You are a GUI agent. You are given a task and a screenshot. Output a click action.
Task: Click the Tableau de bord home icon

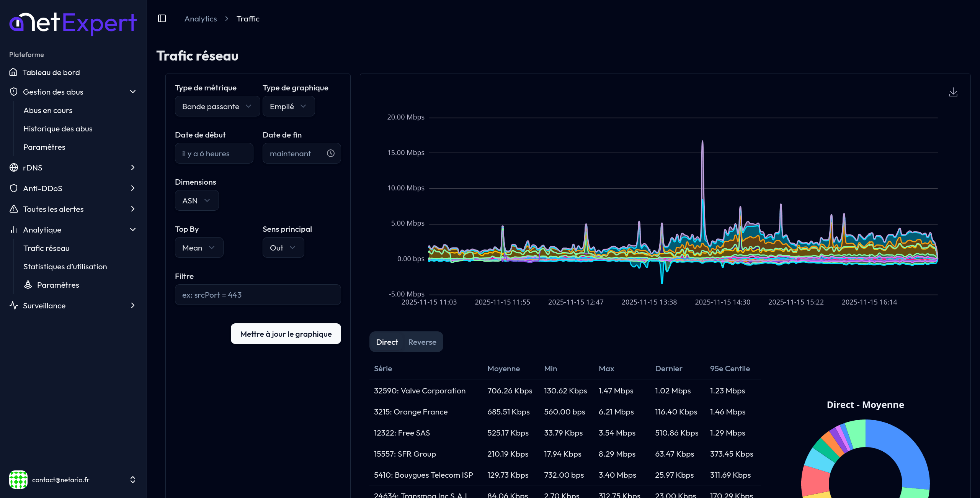[x=13, y=72]
